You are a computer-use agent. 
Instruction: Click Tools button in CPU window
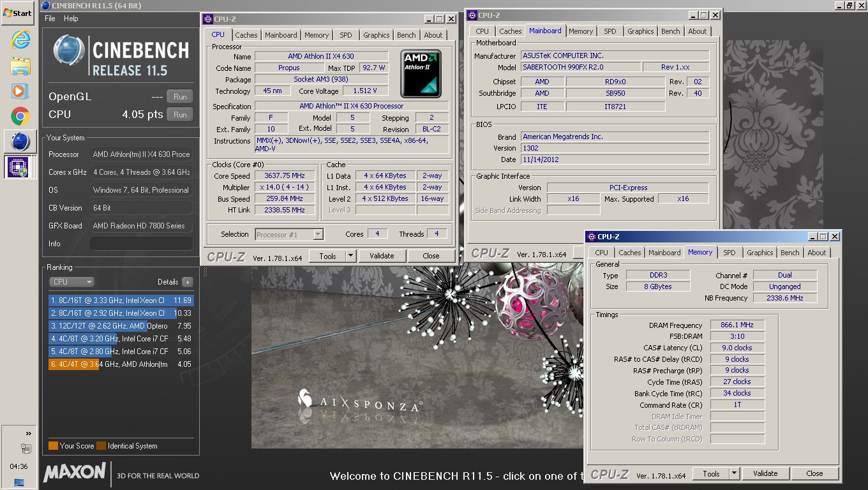tap(327, 256)
